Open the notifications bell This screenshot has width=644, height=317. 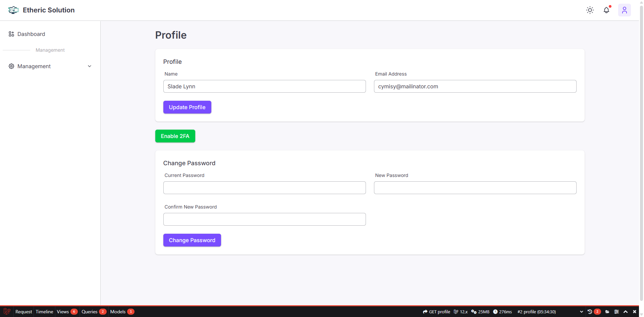606,10
